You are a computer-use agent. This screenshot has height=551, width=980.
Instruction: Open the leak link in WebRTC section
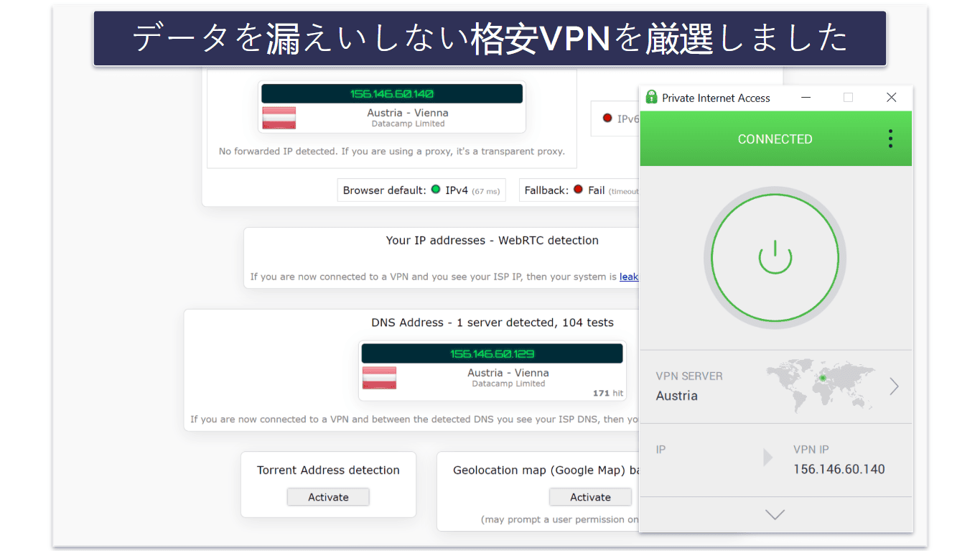tap(629, 277)
